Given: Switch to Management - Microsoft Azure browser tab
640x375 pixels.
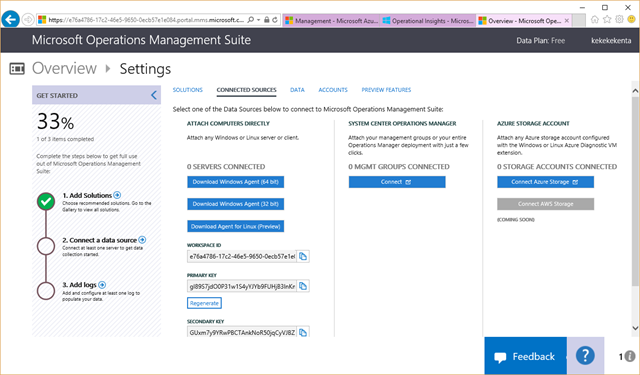Looking at the screenshot, I should click(x=332, y=20).
